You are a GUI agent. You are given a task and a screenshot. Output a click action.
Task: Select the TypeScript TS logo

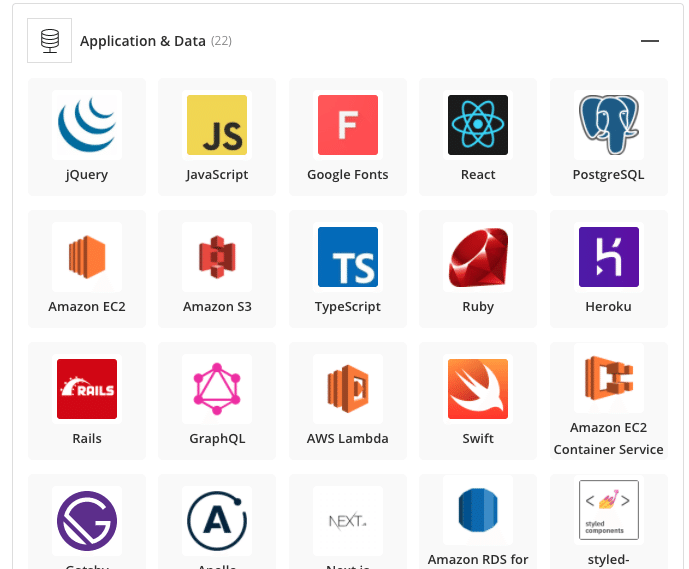[348, 257]
